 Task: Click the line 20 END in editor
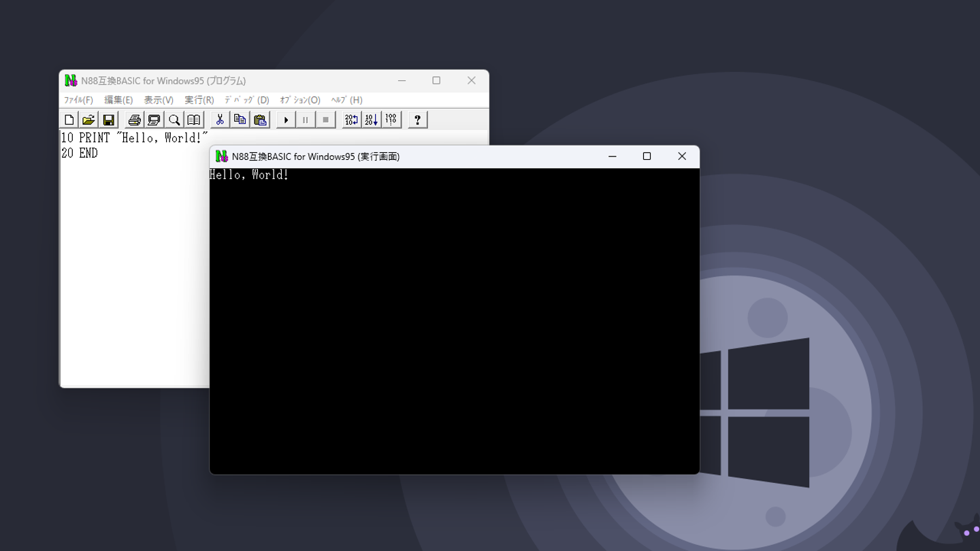80,154
